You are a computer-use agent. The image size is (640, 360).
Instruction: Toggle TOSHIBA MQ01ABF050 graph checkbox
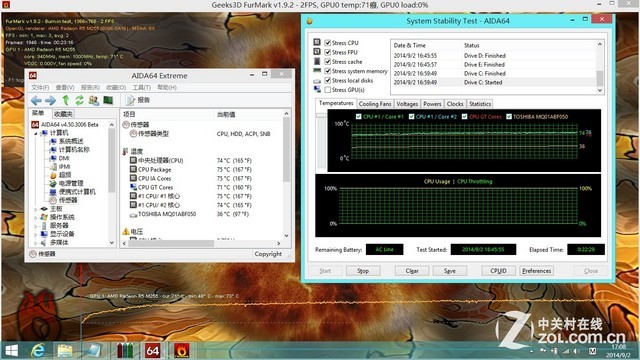pos(509,117)
